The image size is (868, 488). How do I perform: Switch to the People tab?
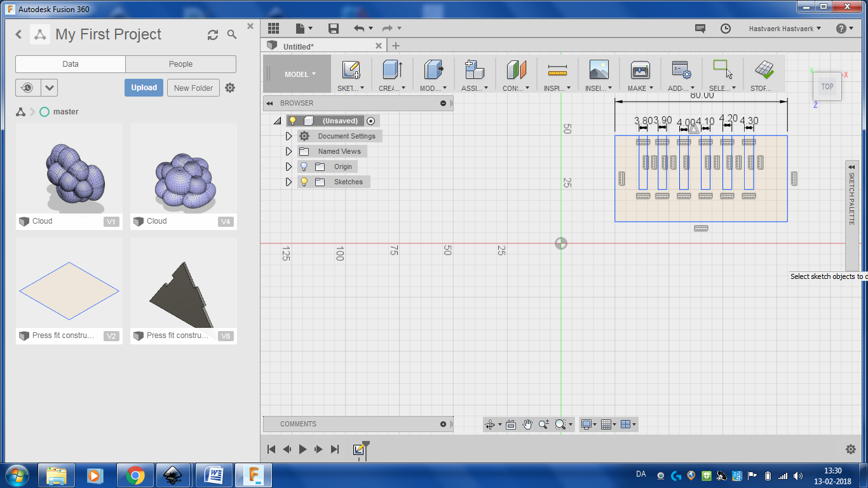coord(180,64)
